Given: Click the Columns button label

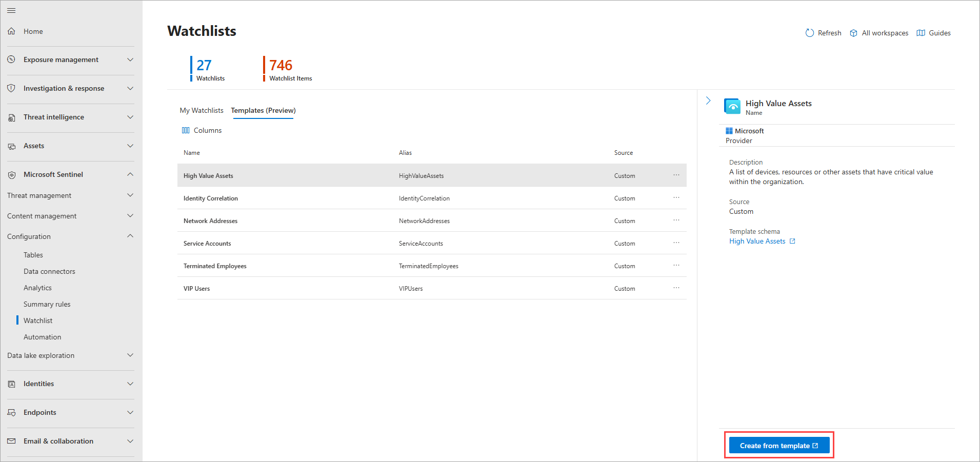Looking at the screenshot, I should point(208,130).
